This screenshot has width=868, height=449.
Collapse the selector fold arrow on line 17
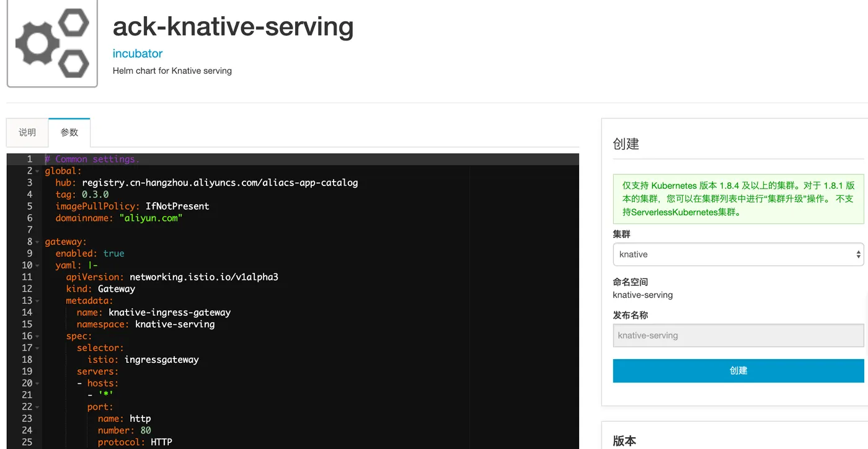[x=37, y=348]
